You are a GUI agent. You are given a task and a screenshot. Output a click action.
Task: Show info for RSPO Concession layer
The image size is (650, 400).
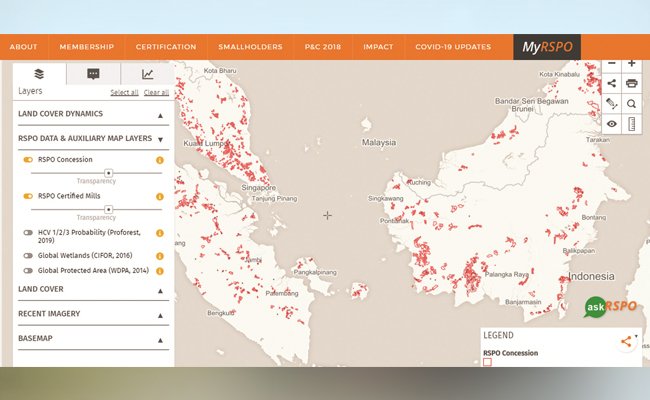(x=160, y=160)
